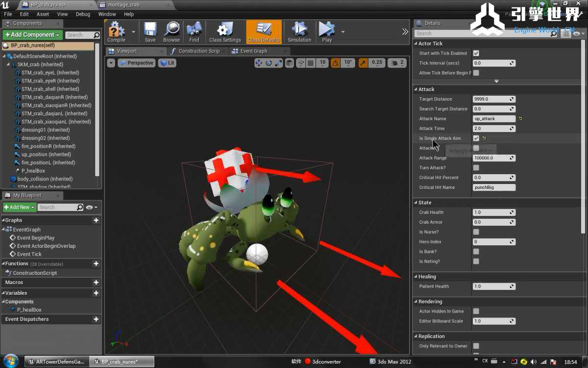Expand advanced Actor Tick options arrow
The width and height of the screenshot is (588, 368).
pyautogui.click(x=496, y=81)
